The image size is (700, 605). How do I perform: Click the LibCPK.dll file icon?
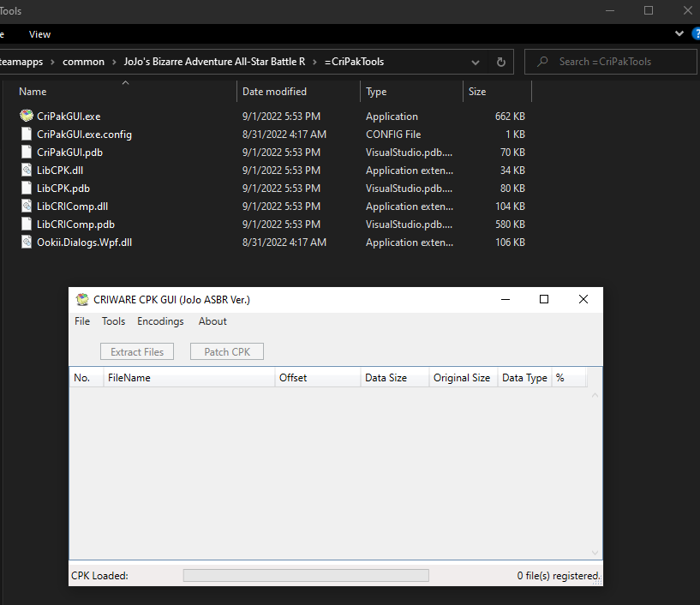coord(27,171)
